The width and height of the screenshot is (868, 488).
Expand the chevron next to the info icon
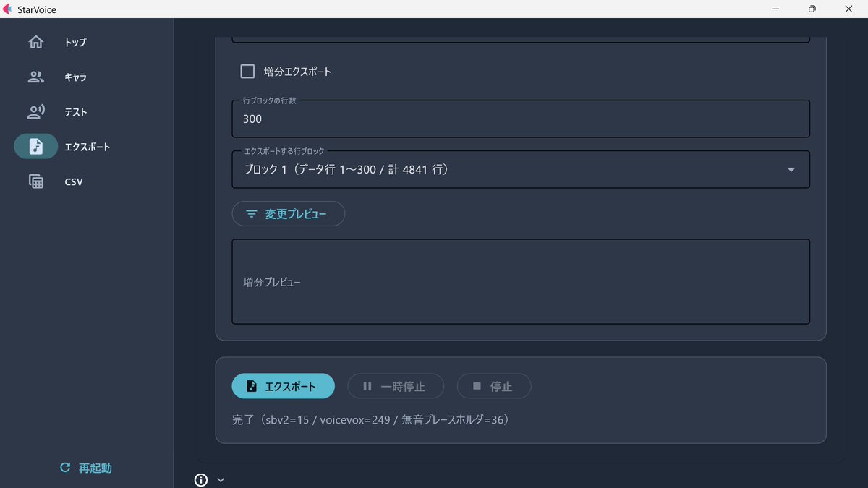[221, 479]
